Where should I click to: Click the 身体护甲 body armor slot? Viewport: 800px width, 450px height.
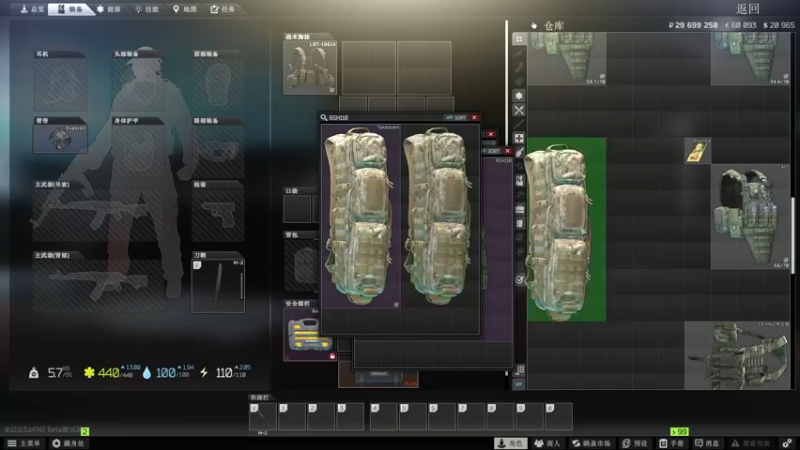[138, 151]
